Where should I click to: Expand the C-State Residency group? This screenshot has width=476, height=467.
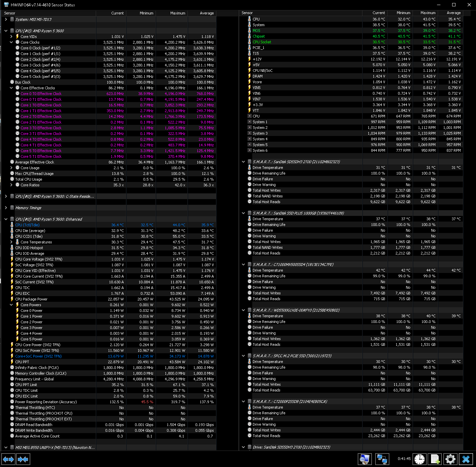6,196
